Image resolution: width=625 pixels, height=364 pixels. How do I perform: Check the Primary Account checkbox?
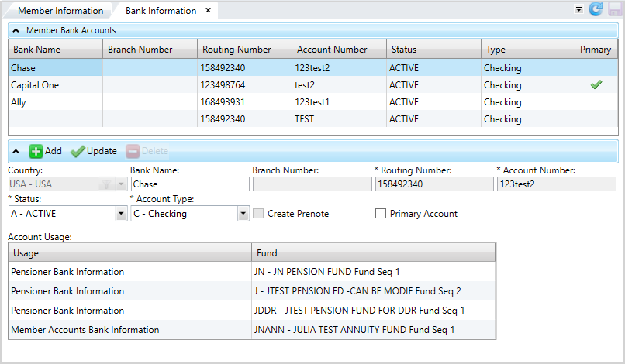click(x=381, y=214)
